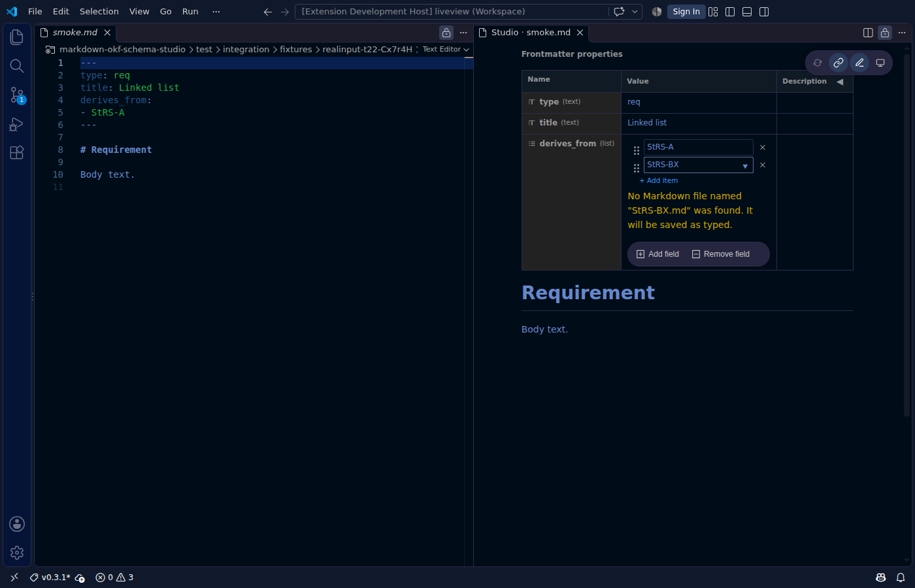Toggle the edit pencil mode in Studio toolbar
The image size is (915, 588).
coord(859,63)
